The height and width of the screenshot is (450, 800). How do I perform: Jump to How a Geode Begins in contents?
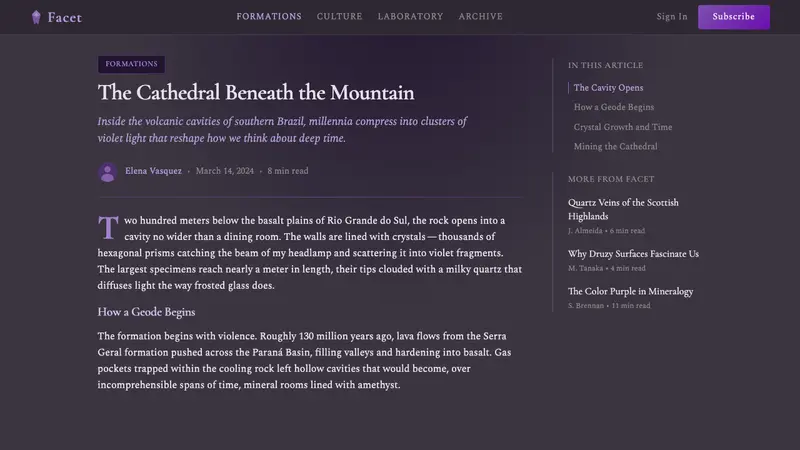[x=614, y=107]
